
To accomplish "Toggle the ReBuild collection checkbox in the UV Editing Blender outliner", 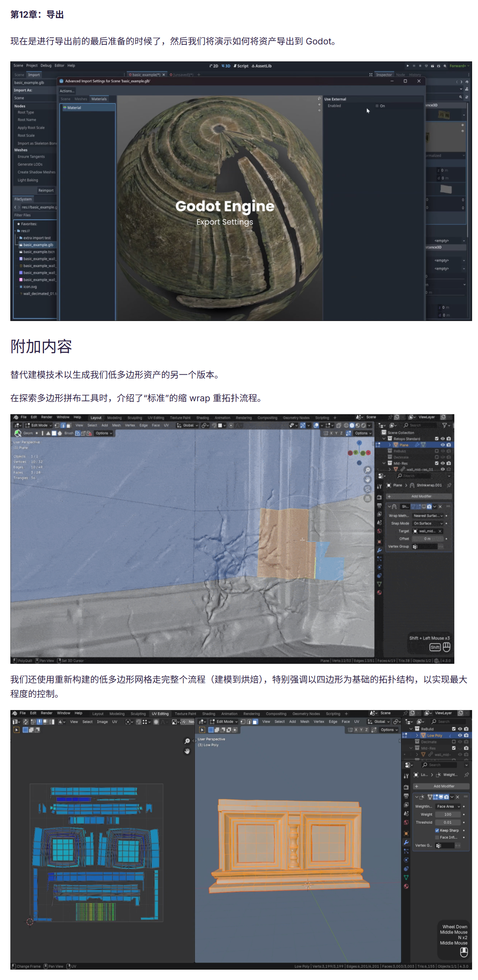I will click(454, 729).
